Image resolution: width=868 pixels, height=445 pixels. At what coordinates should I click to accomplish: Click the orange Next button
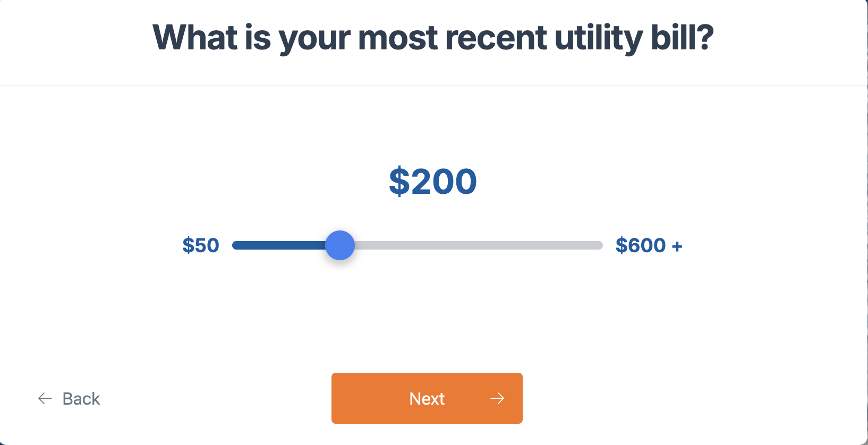click(x=427, y=398)
